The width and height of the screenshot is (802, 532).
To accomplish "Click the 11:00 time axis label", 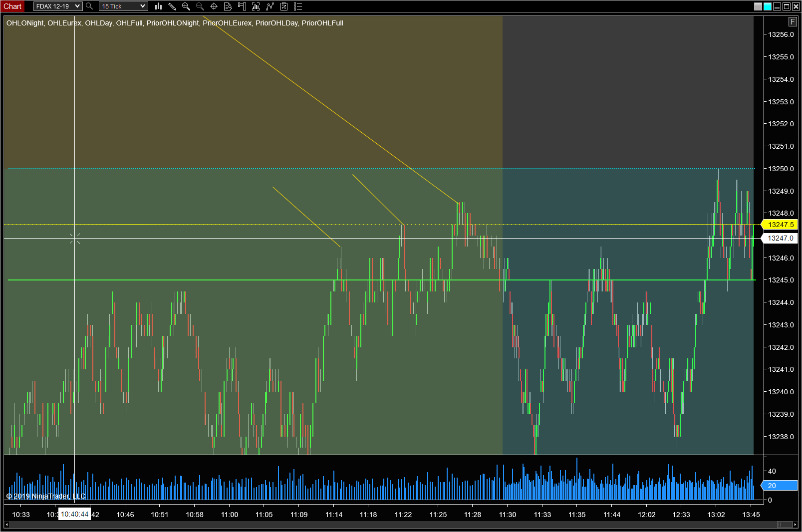I will 230,515.
